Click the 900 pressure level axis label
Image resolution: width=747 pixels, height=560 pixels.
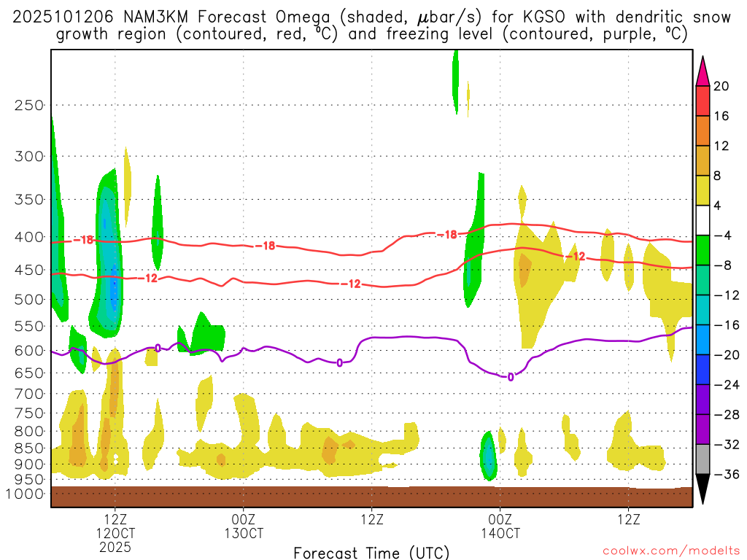click(29, 464)
